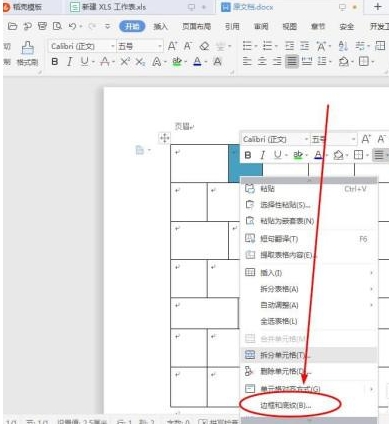Toggle Bold in the ribbon
Image resolution: width=389 pixels, height=424 pixels.
pyautogui.click(x=55, y=62)
